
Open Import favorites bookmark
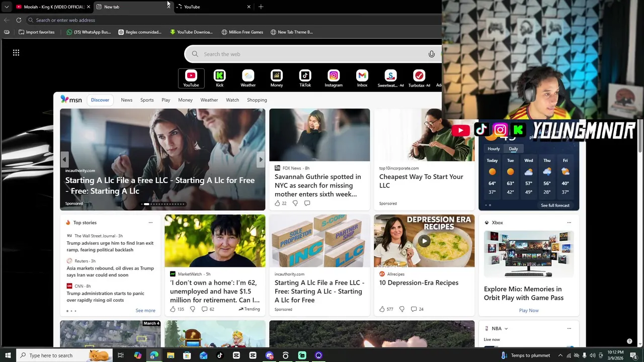(x=36, y=32)
